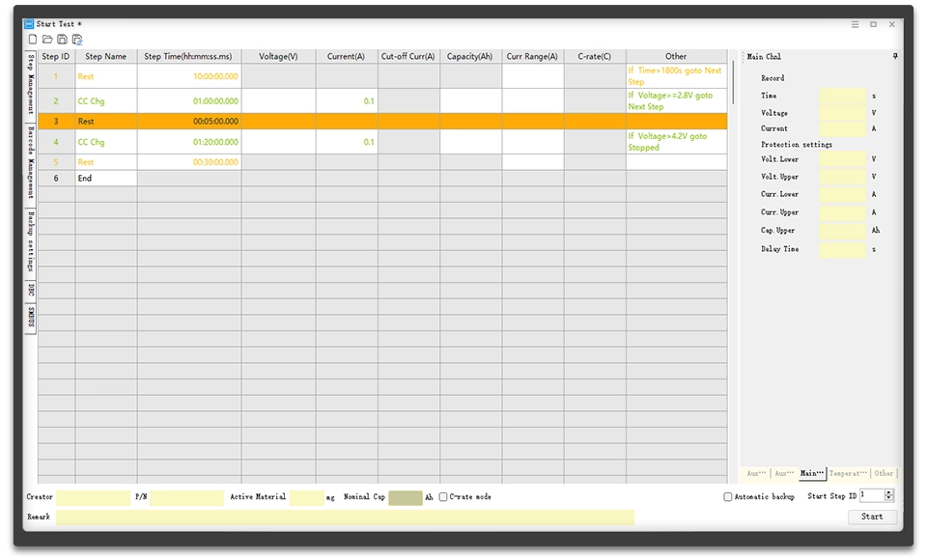Click the Cut-off Curr(A) column header
This screenshot has height=560, width=927.
click(x=408, y=56)
